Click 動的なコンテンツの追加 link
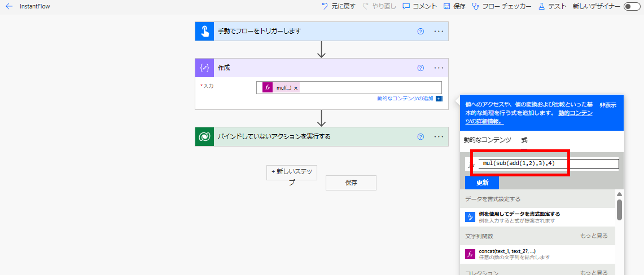This screenshot has width=644, height=275. click(x=405, y=99)
